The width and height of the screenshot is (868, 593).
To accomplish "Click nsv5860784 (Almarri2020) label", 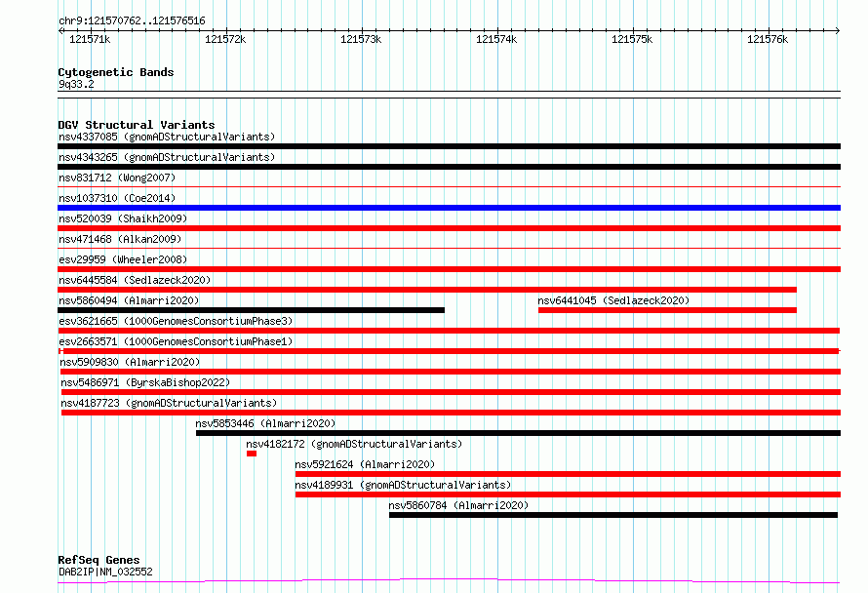I will pyautogui.click(x=458, y=505).
